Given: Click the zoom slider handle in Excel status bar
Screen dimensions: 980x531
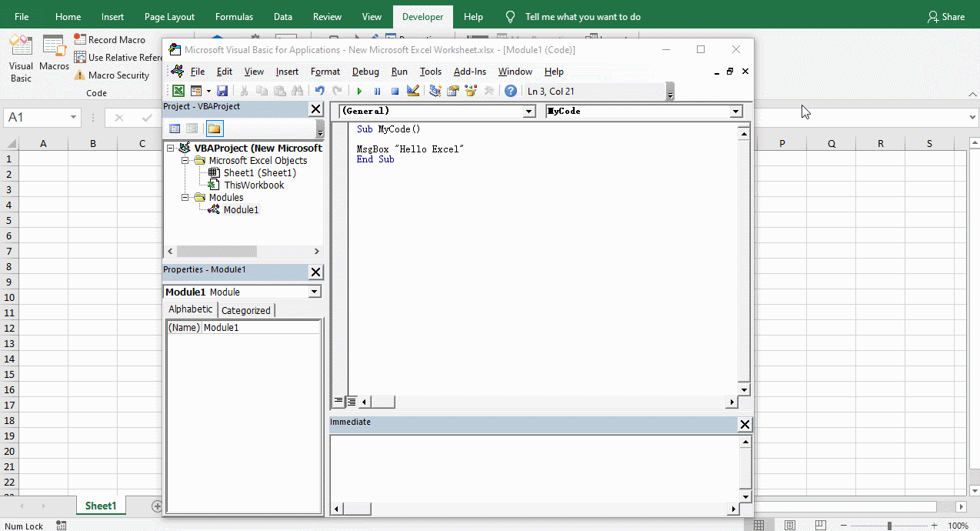Looking at the screenshot, I should point(889,526).
